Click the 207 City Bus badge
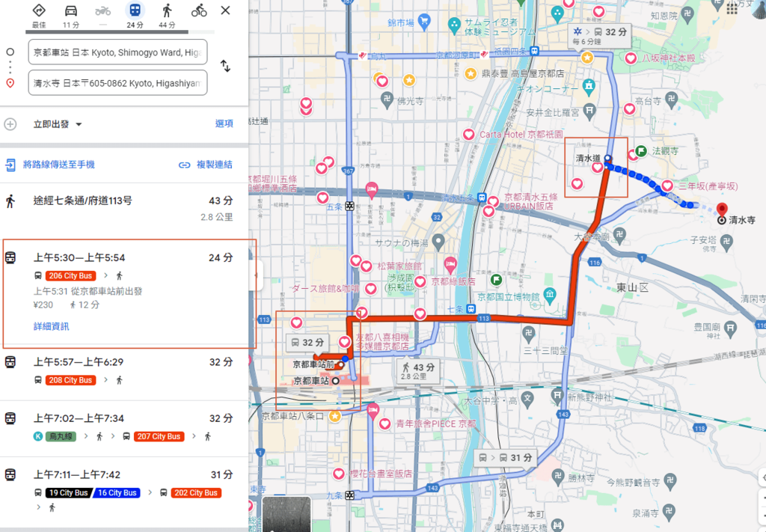The width and height of the screenshot is (766, 532). click(159, 436)
